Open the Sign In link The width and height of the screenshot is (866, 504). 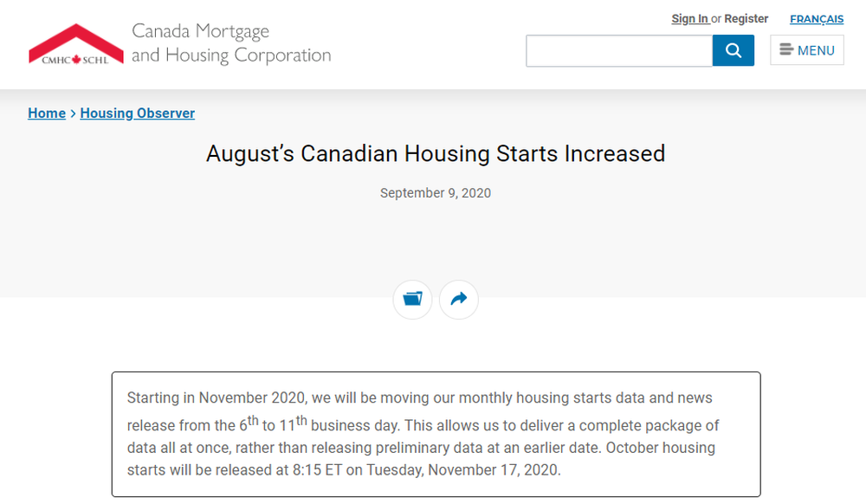point(690,19)
